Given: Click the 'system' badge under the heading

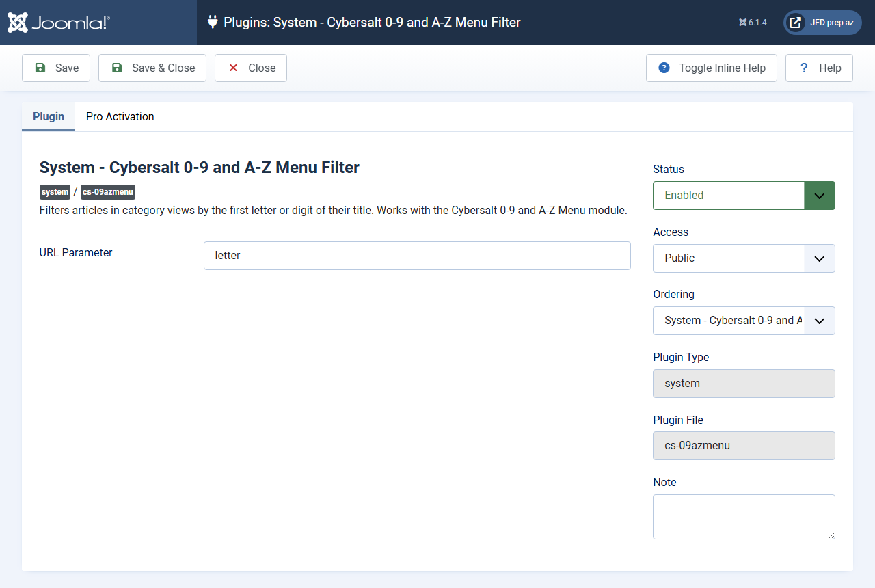Looking at the screenshot, I should pyautogui.click(x=55, y=192).
